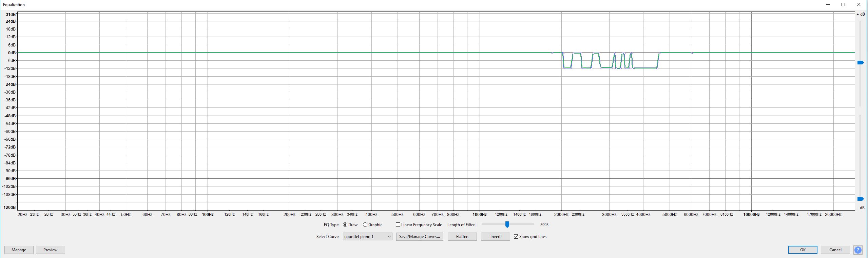Screen dimensions: 868x258
Task: Open the Manage menu button
Action: point(19,250)
